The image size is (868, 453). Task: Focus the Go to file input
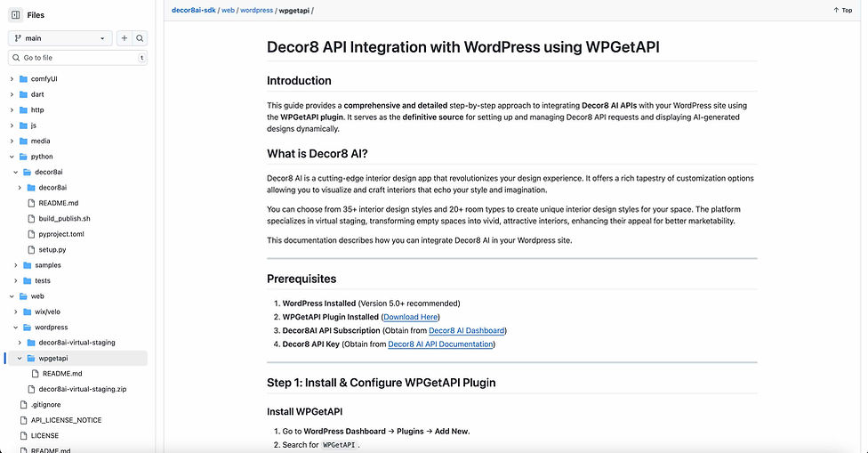pyautogui.click(x=77, y=58)
